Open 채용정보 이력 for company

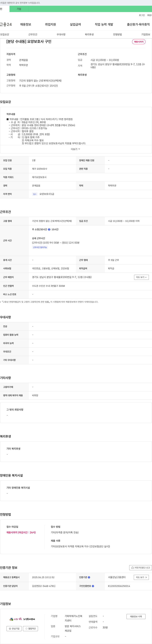136,617
